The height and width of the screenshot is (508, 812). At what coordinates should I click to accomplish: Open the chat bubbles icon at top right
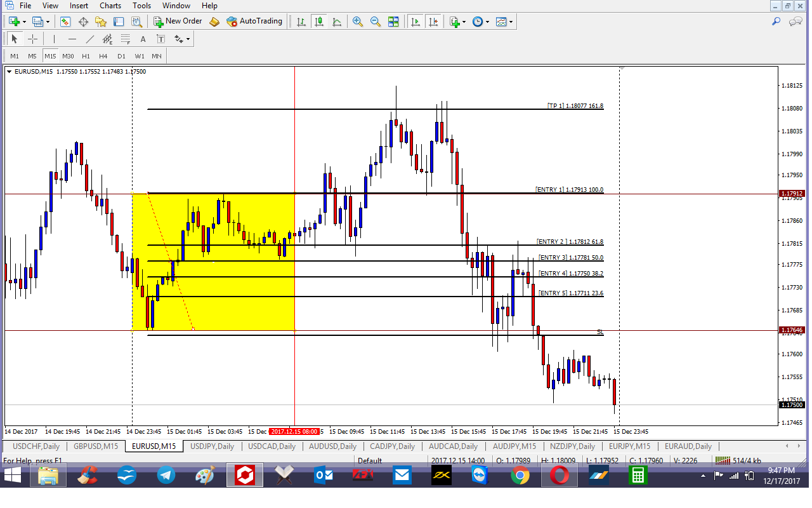pos(796,22)
